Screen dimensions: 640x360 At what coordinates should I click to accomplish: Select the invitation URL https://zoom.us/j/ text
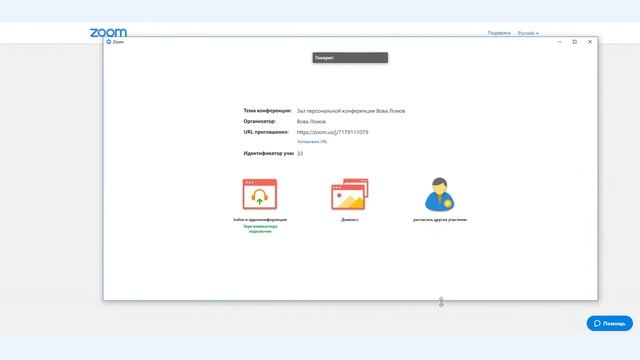click(x=332, y=132)
